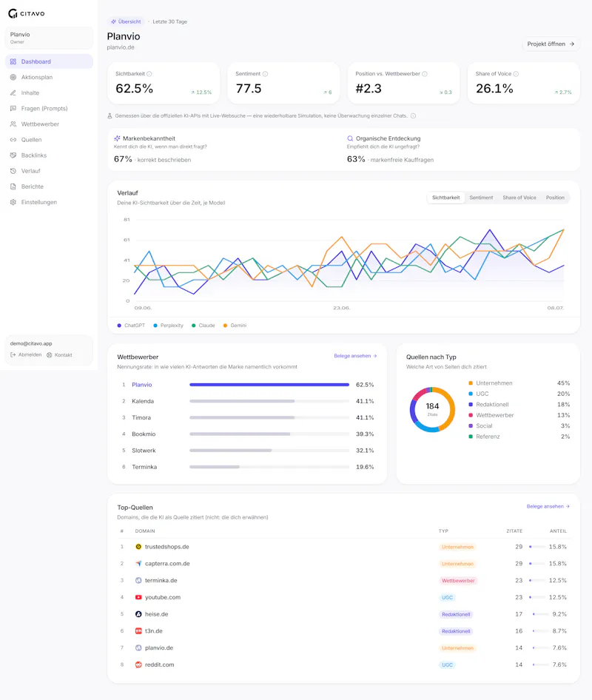592x700 pixels.
Task: Toggle Perplexity series in chart legend
Action: click(x=168, y=326)
